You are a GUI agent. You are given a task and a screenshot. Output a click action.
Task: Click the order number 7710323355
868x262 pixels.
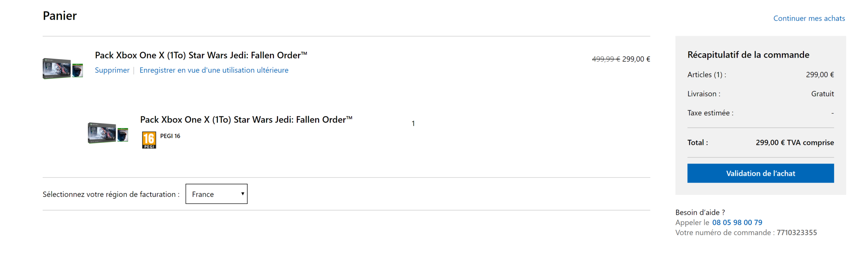pyautogui.click(x=796, y=232)
